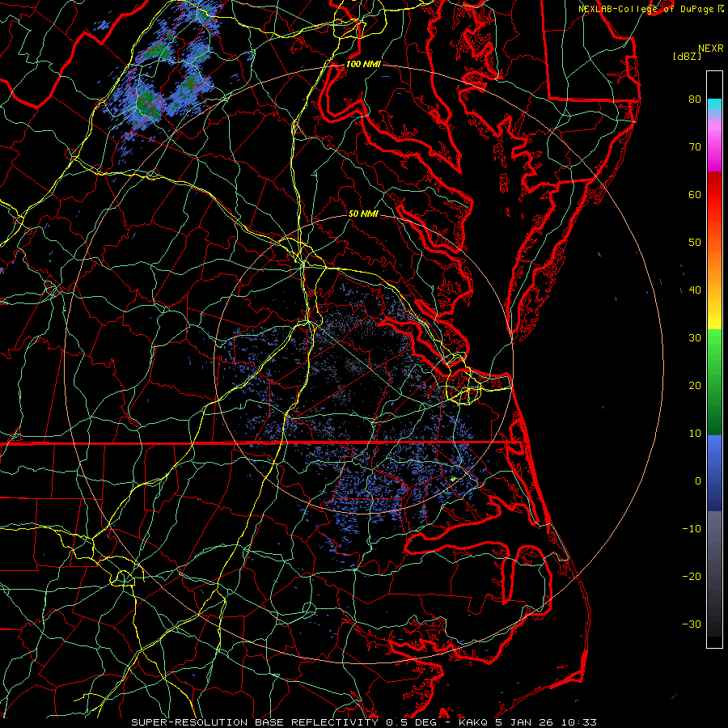728x728 pixels.
Task: Click the 80 value on the dBZ scale
Action: pyautogui.click(x=695, y=99)
